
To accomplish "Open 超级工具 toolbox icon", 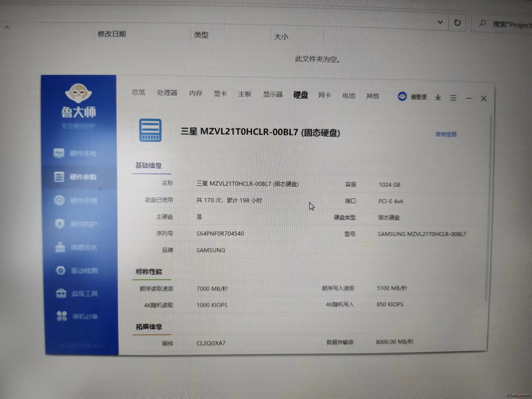I will click(x=61, y=293).
